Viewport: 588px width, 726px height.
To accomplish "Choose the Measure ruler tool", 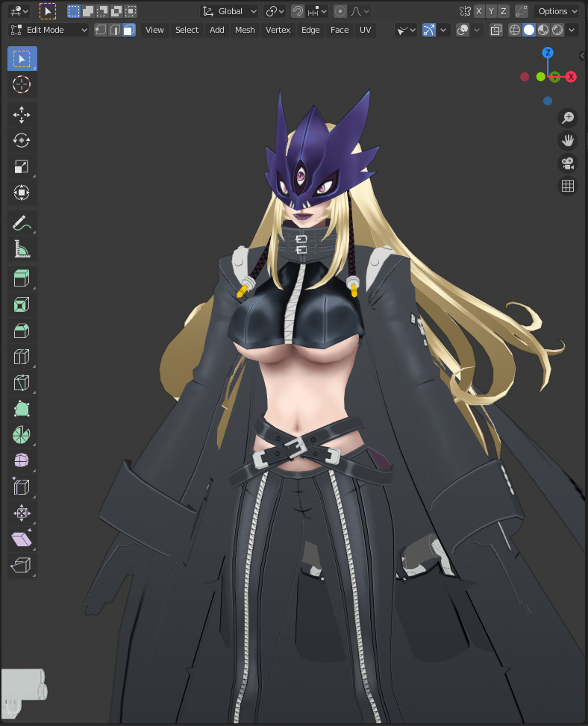I will 22,249.
